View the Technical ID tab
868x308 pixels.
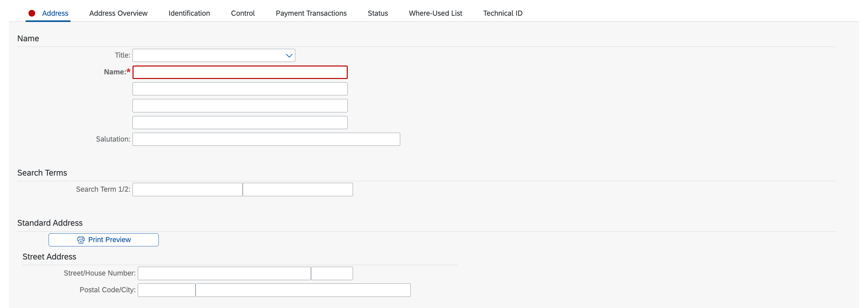click(x=503, y=13)
